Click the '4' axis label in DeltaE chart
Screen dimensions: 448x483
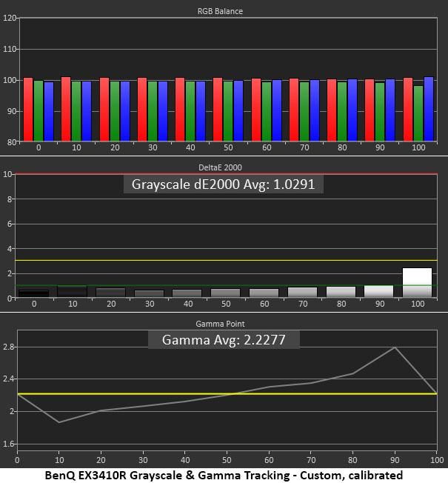tap(10, 249)
